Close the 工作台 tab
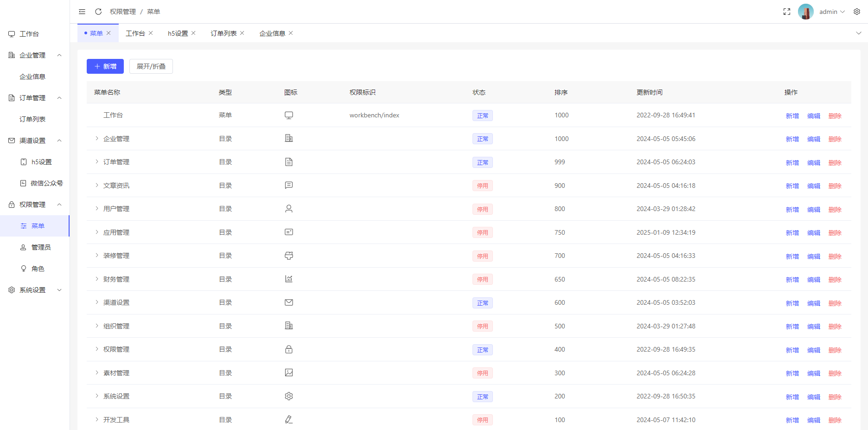This screenshot has height=430, width=868. [151, 33]
